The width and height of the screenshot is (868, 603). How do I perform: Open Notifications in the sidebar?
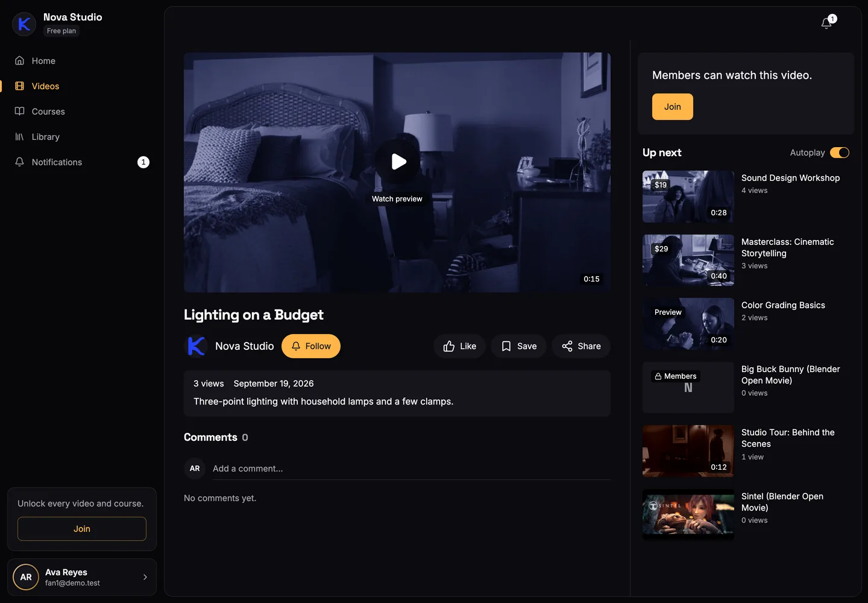[x=82, y=162]
